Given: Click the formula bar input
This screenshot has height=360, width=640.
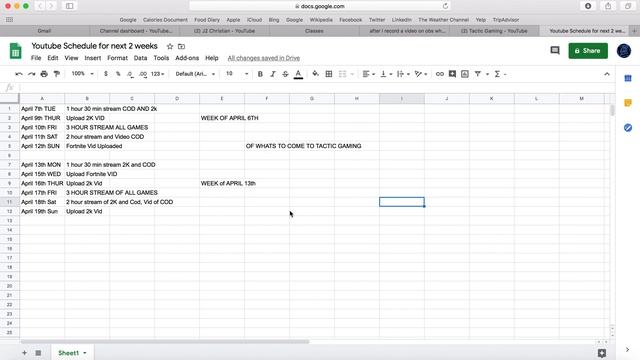Looking at the screenshot, I should pos(316,87).
